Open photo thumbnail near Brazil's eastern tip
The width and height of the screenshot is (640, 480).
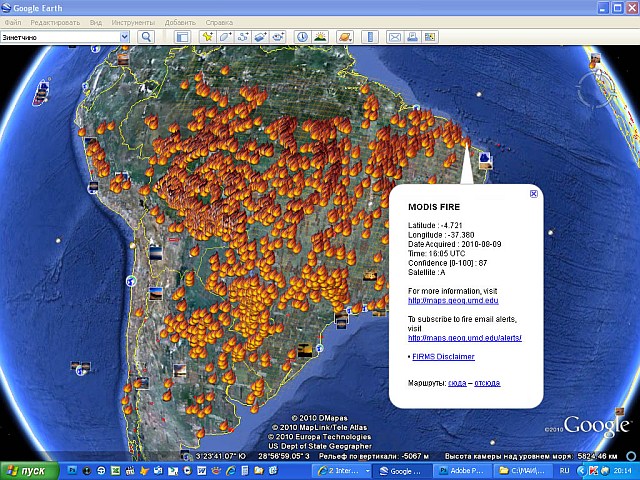pyautogui.click(x=485, y=160)
